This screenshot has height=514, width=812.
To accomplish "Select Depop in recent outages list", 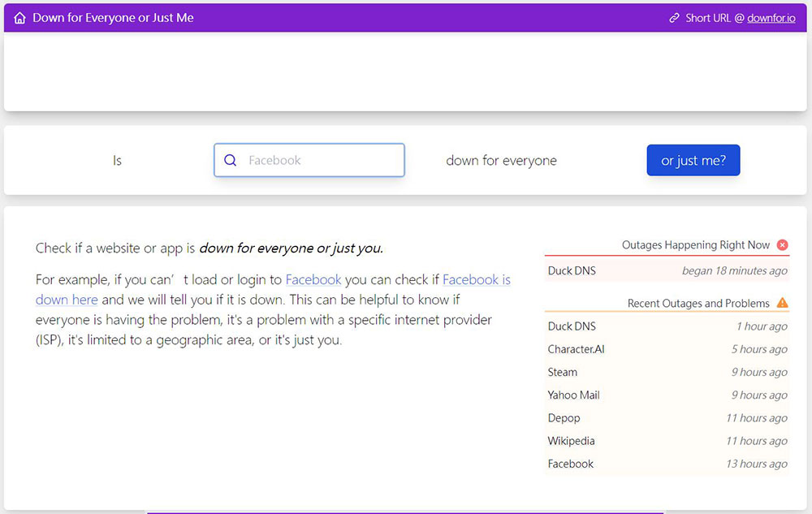I will pos(564,418).
